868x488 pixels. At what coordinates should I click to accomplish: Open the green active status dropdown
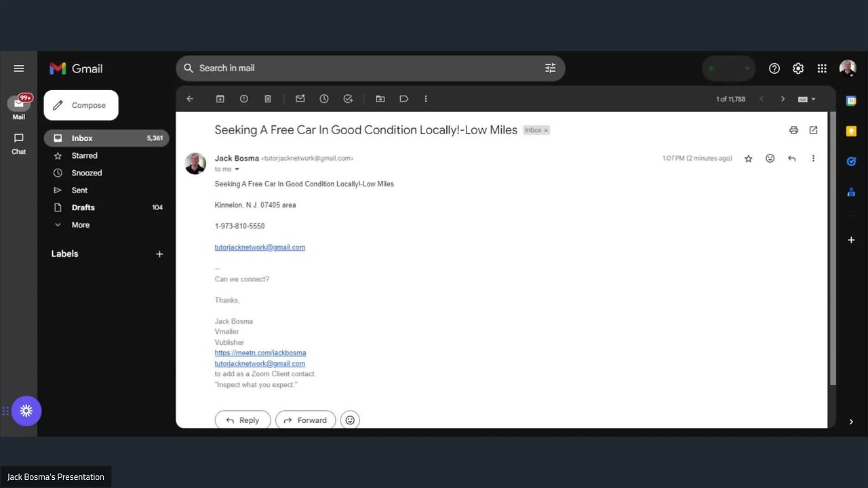point(728,68)
